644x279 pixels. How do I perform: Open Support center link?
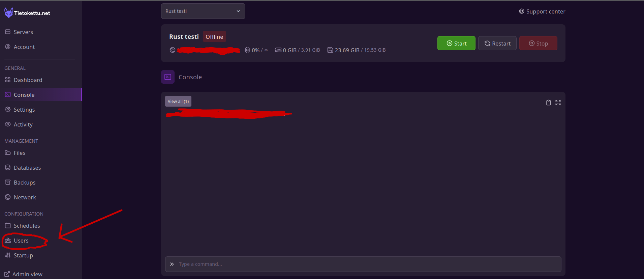point(542,11)
